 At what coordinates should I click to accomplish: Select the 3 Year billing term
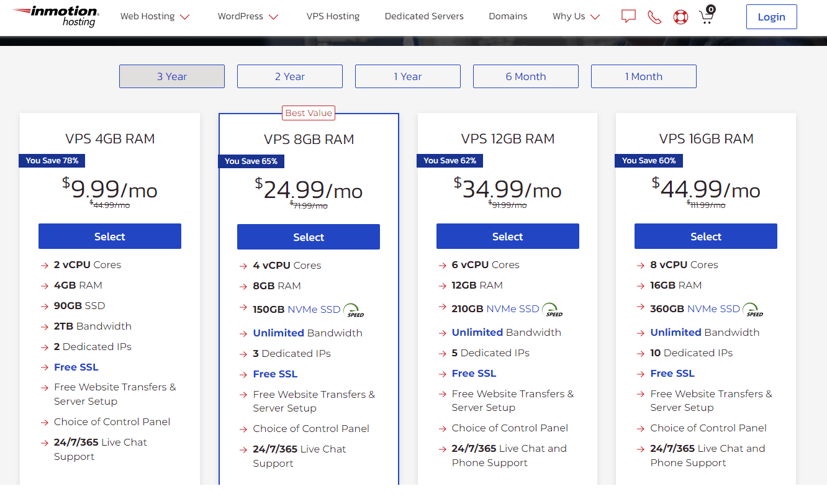(x=171, y=76)
